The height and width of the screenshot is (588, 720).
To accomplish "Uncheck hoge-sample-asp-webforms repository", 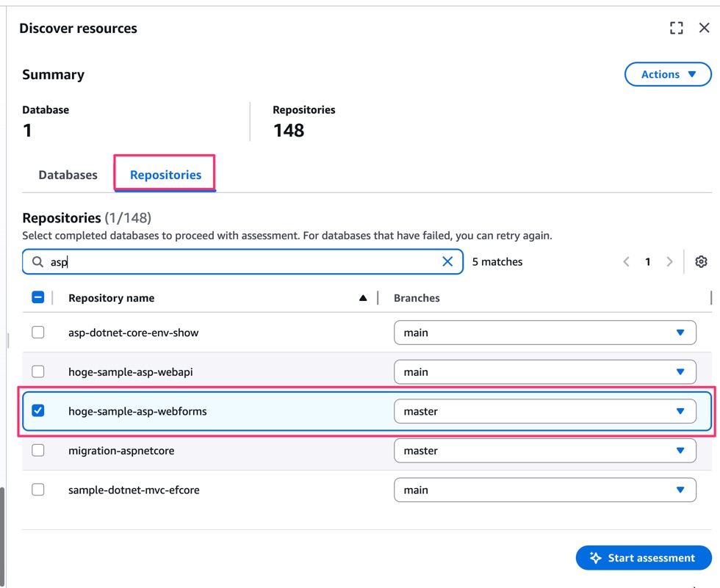I will 38,411.
